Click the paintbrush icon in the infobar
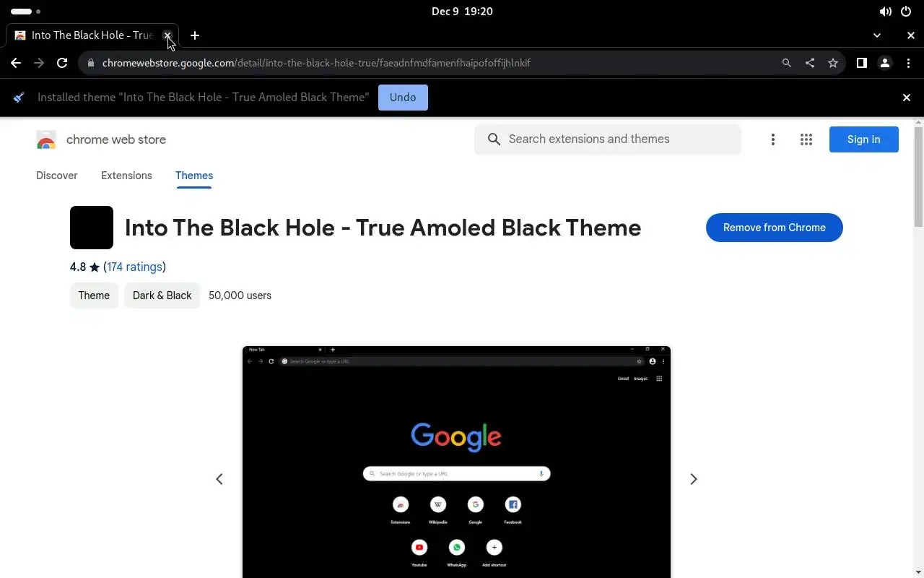The height and width of the screenshot is (578, 924). 19,98
